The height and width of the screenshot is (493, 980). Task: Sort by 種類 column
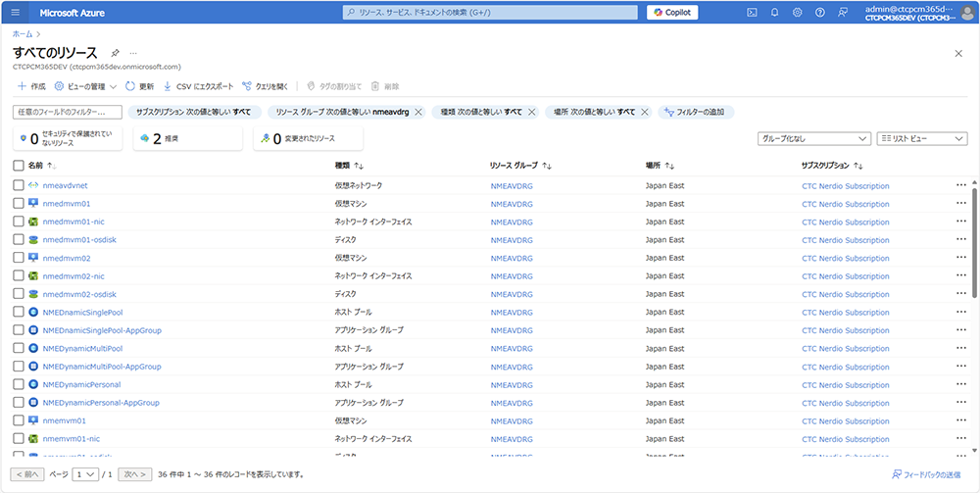pos(350,166)
